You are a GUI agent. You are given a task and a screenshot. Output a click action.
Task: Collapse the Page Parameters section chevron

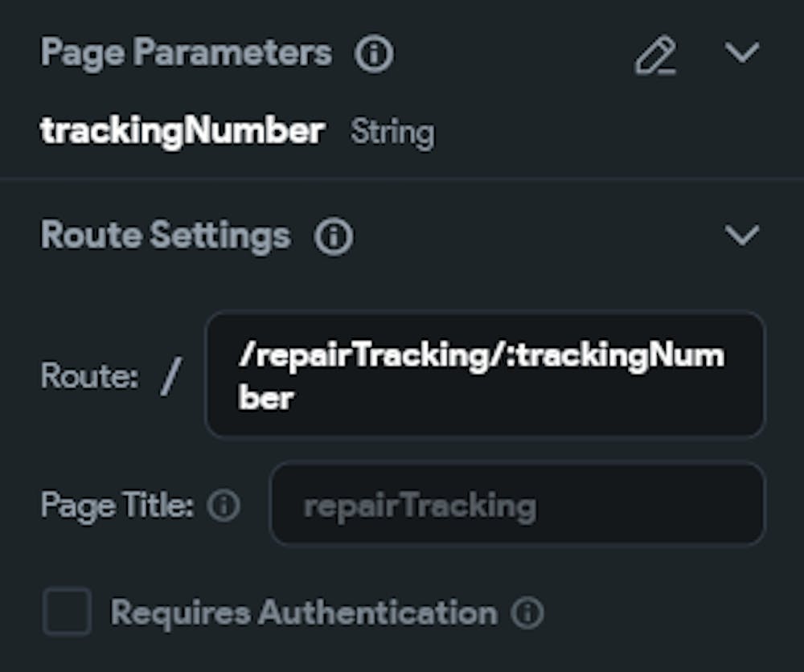pyautogui.click(x=741, y=54)
